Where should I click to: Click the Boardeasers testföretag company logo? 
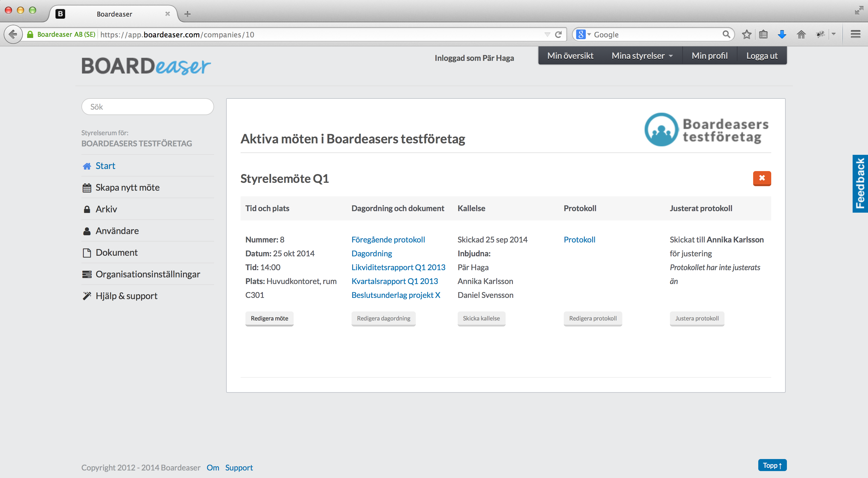[707, 130]
